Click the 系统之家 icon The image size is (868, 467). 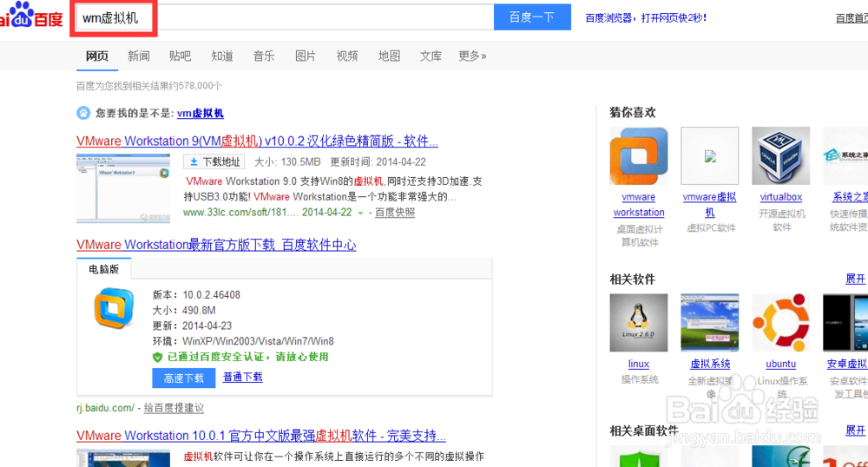845,155
